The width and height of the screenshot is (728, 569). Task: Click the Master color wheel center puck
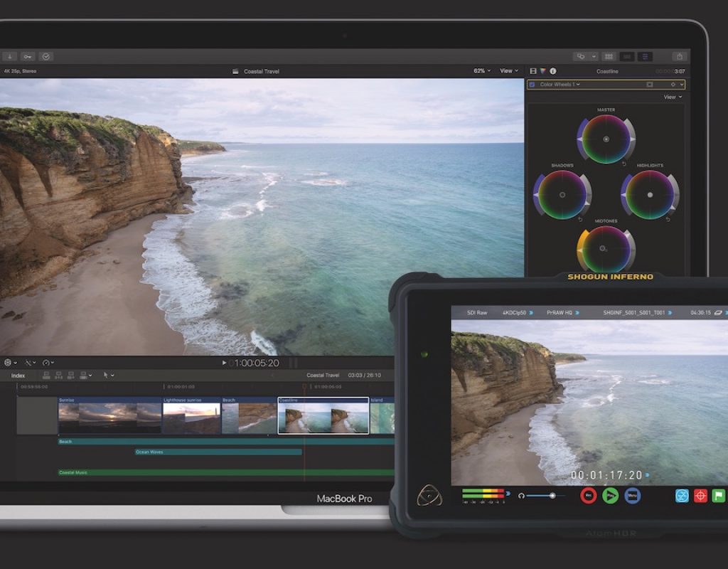click(x=606, y=139)
